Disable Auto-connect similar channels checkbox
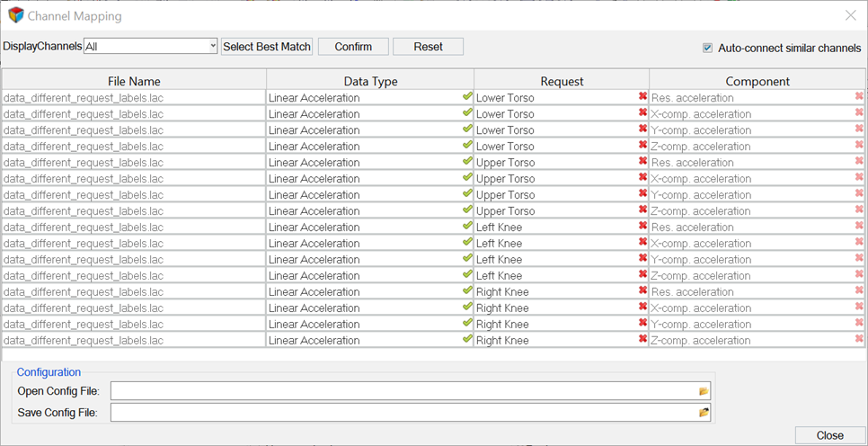 click(708, 48)
